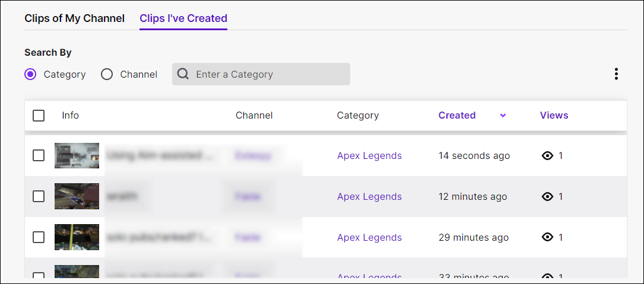Viewport: 644px width, 284px height.
Task: Check the clip created 29 minutes ago
Action: (39, 237)
